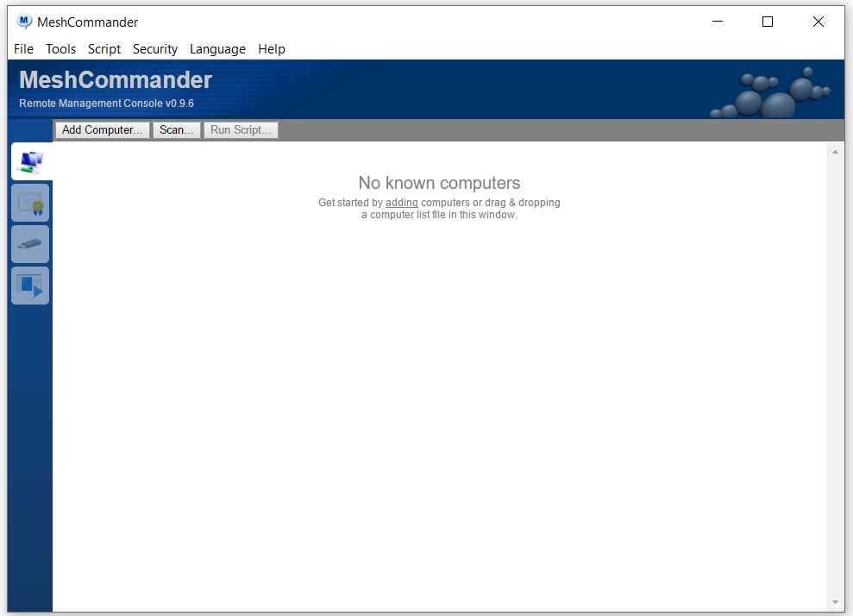Open the Script editor sidebar icon
853x616 pixels.
pyautogui.click(x=30, y=286)
